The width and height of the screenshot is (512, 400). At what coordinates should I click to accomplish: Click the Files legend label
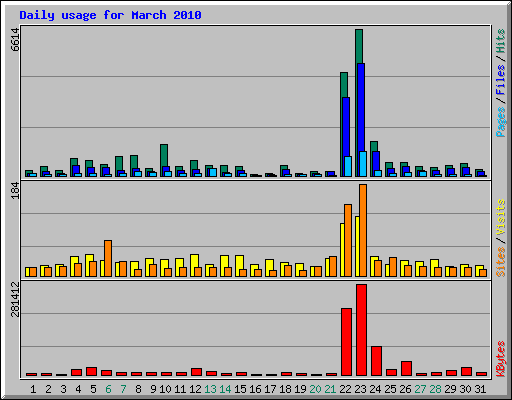501,80
